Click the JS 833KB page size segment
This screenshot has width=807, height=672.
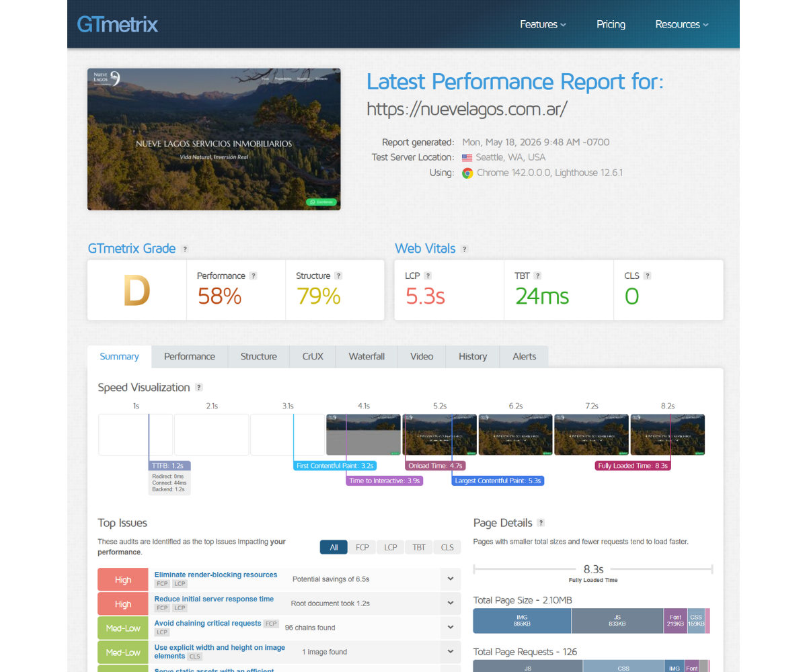tap(617, 620)
